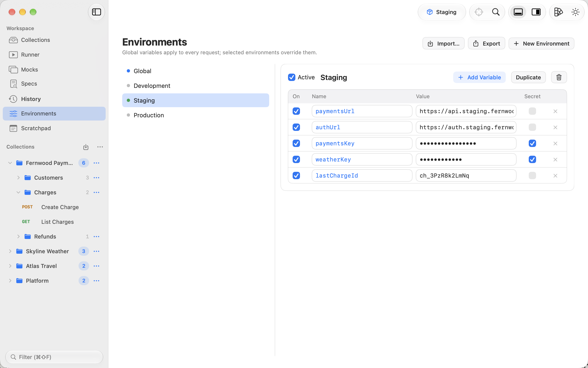Click the Add Variable button

tap(479, 77)
